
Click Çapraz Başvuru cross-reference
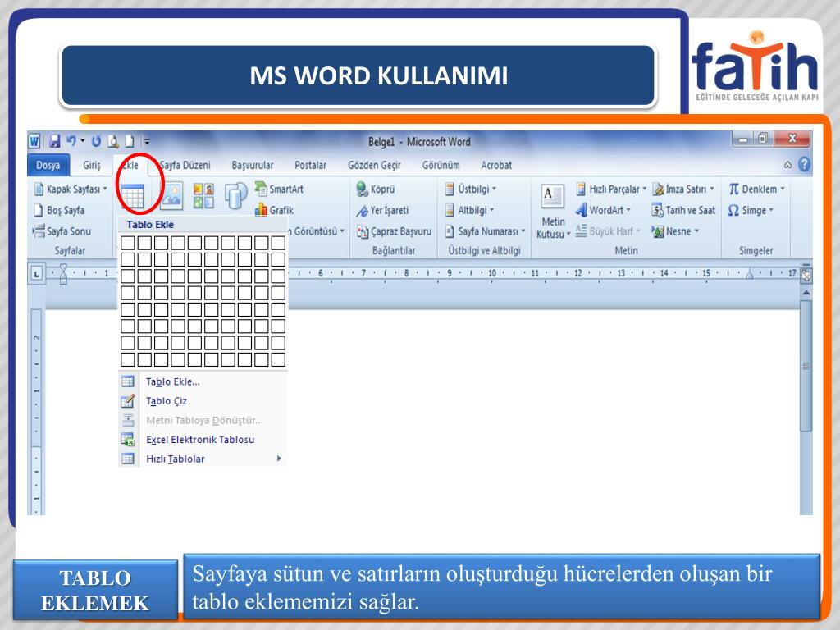395,231
